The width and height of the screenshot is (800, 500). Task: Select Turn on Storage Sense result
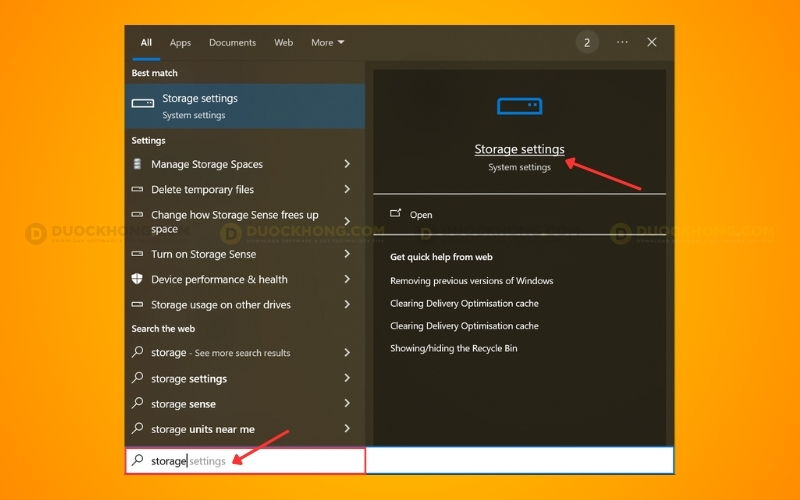pyautogui.click(x=203, y=254)
